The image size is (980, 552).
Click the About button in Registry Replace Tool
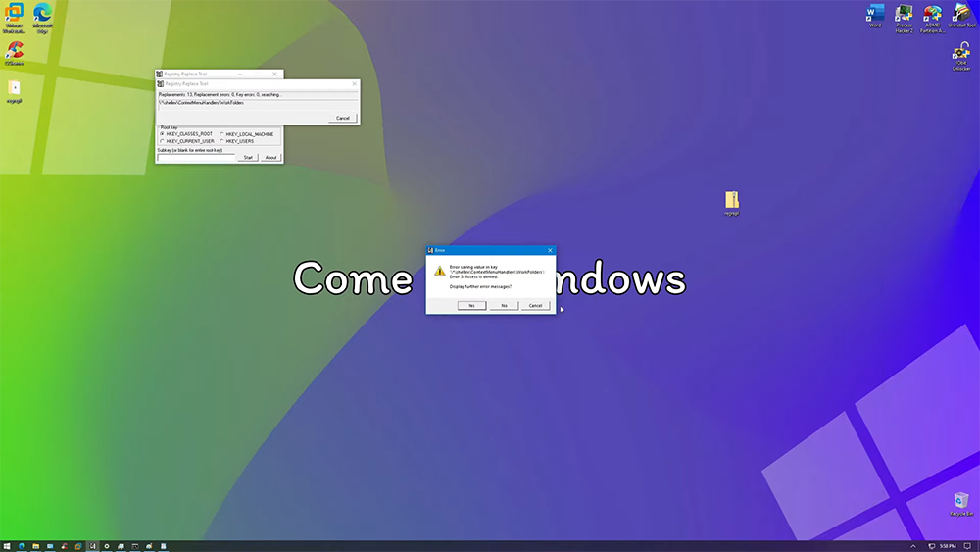tap(271, 158)
